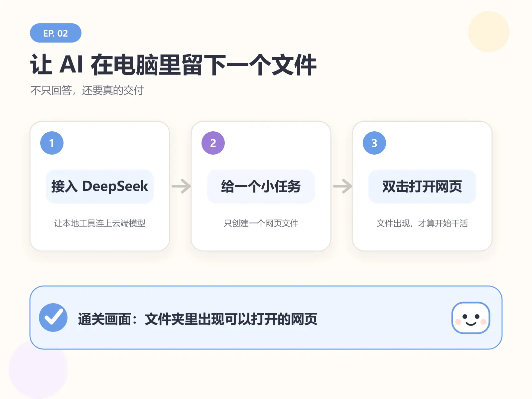Click the blue checkmark circle icon

(x=53, y=318)
